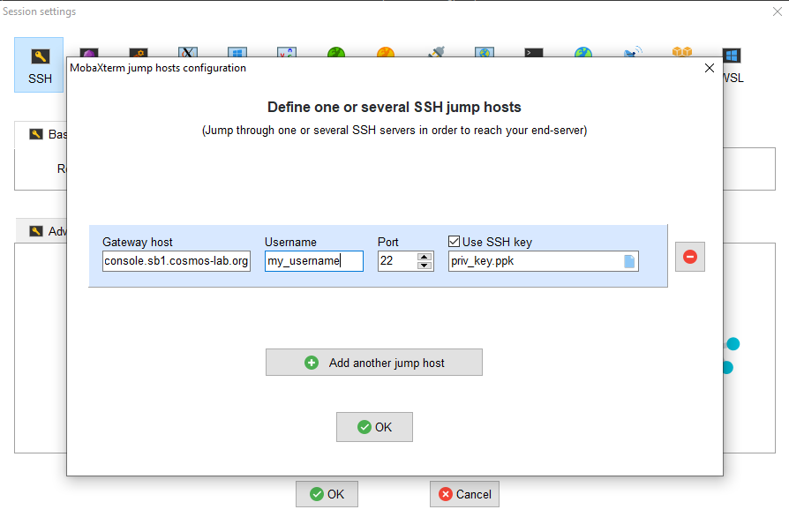Click OK in Session settings window
The width and height of the screenshot is (789, 532).
pos(327,494)
